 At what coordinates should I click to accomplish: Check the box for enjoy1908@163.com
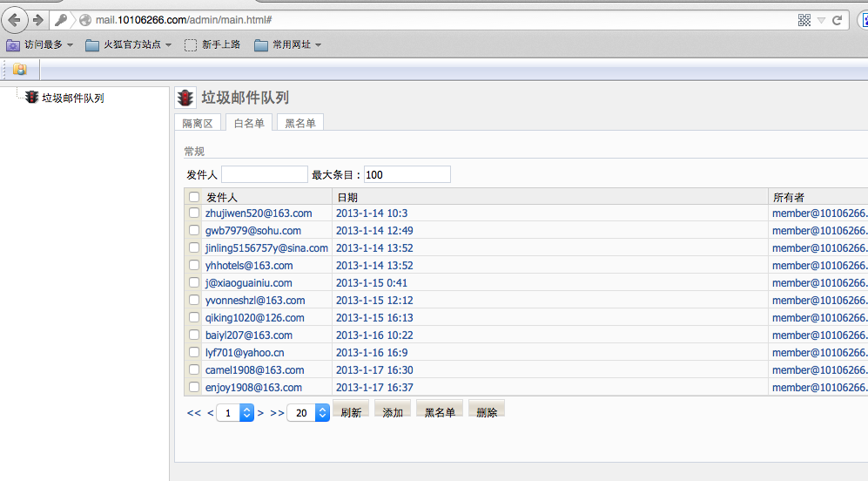[194, 388]
